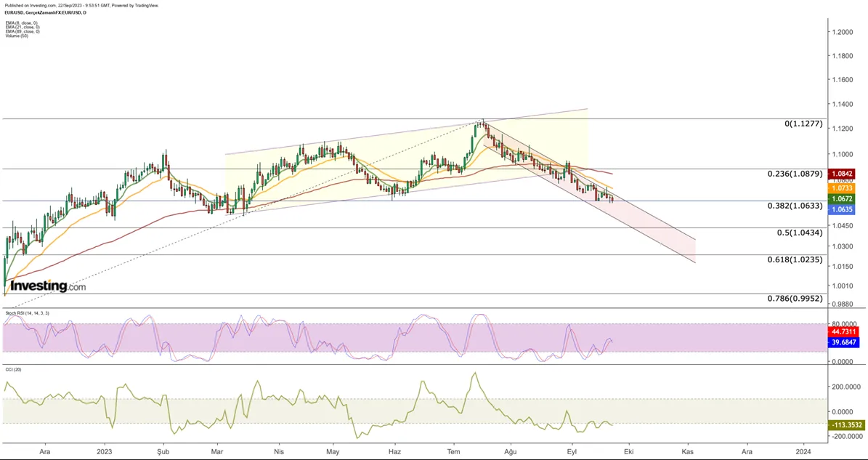Click the 0.382(1.0633) Fibonacci level label
The width and height of the screenshot is (868, 460).
(795, 206)
